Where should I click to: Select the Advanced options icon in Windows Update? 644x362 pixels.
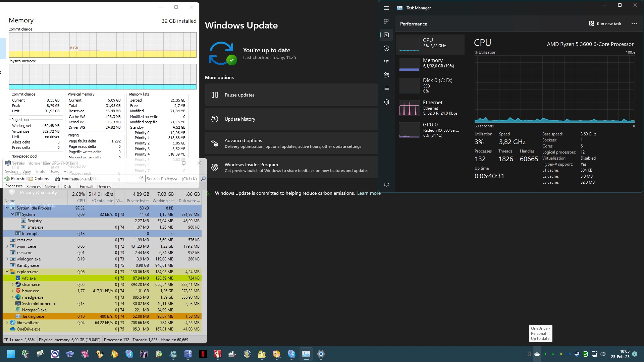coord(215,143)
